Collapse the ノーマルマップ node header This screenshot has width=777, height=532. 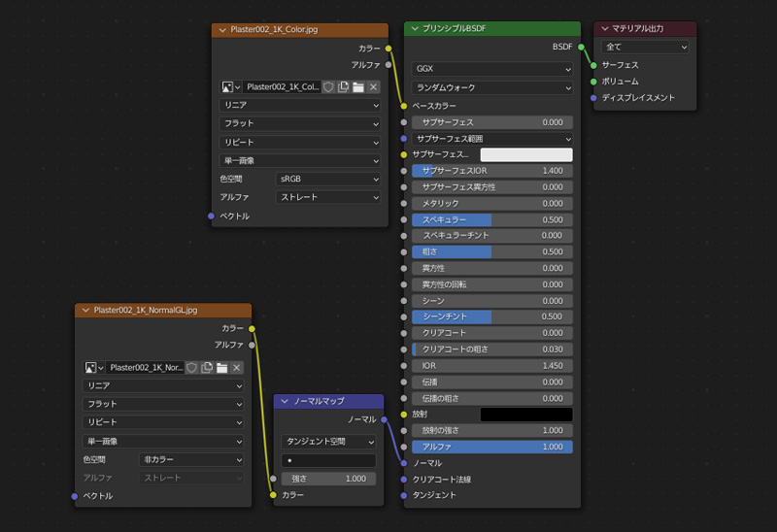pyautogui.click(x=285, y=401)
